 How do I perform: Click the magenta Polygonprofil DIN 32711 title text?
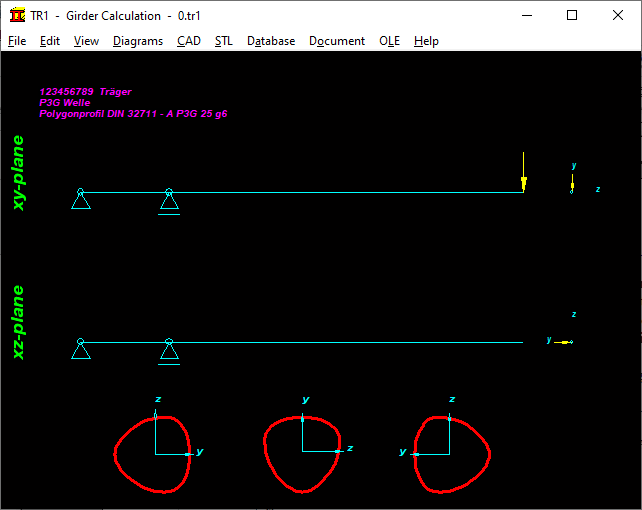click(133, 114)
